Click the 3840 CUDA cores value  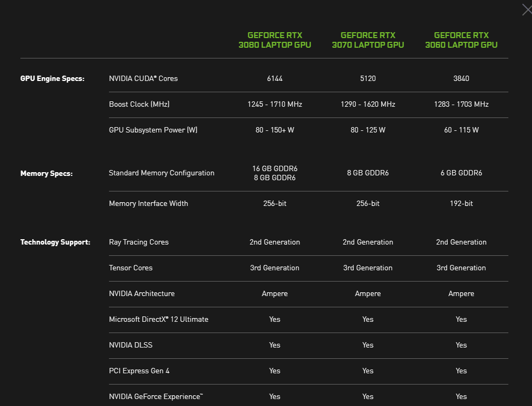point(461,78)
